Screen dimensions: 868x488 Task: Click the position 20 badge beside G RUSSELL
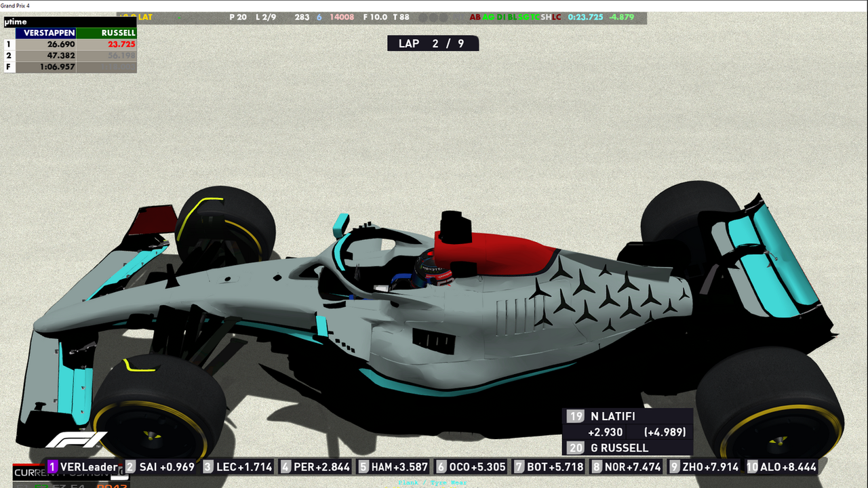pyautogui.click(x=576, y=447)
